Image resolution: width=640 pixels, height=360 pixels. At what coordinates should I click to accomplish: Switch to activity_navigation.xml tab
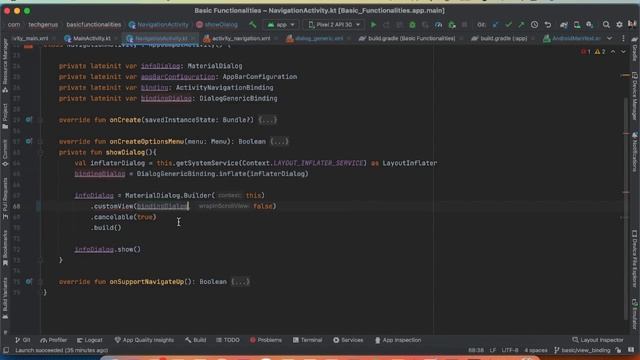click(237, 38)
